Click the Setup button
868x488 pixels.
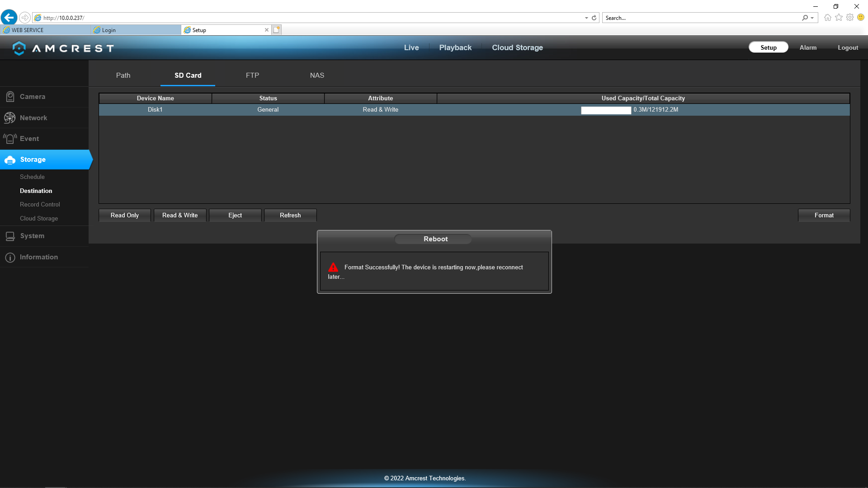[x=768, y=47]
